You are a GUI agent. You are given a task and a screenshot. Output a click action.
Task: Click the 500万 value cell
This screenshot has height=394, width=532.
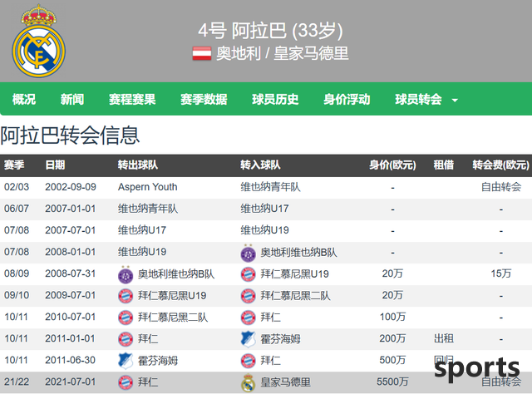coord(392,360)
